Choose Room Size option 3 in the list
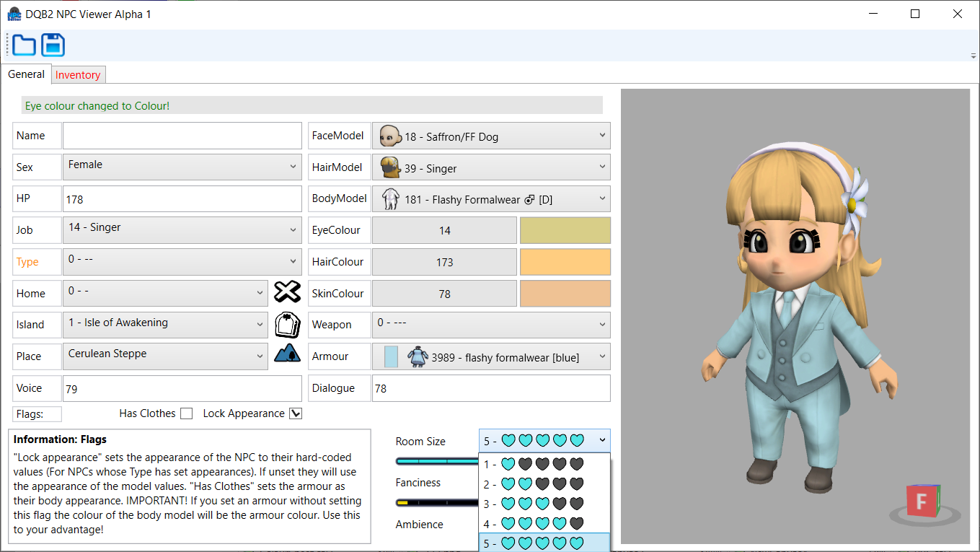Screen dimensions: 980x552 click(x=544, y=504)
